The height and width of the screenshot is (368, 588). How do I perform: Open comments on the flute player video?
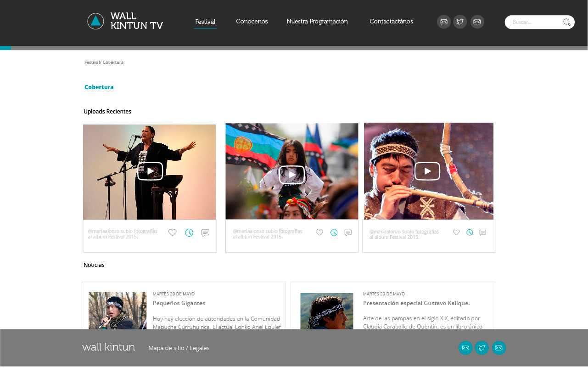pyautogui.click(x=482, y=233)
